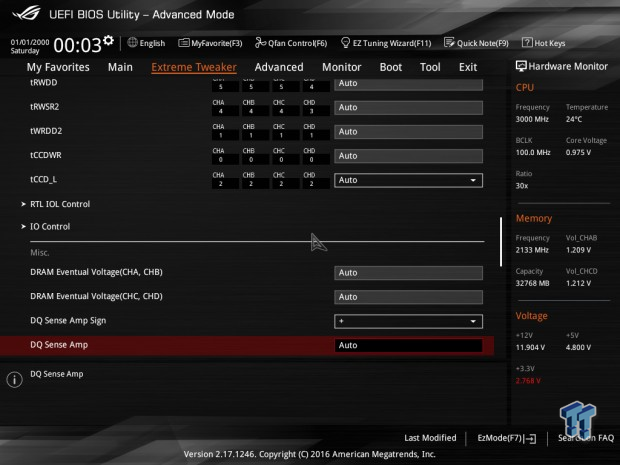The image size is (620, 465).
Task: Launch EZ Tuning Wizard(F11) bulb icon
Action: pos(345,42)
